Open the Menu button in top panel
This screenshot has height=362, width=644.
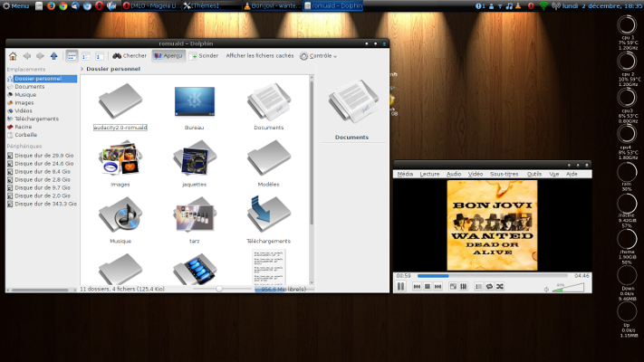16,5
